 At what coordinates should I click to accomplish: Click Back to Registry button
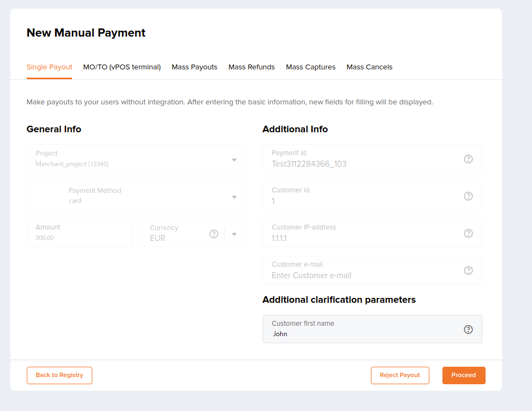coord(60,375)
